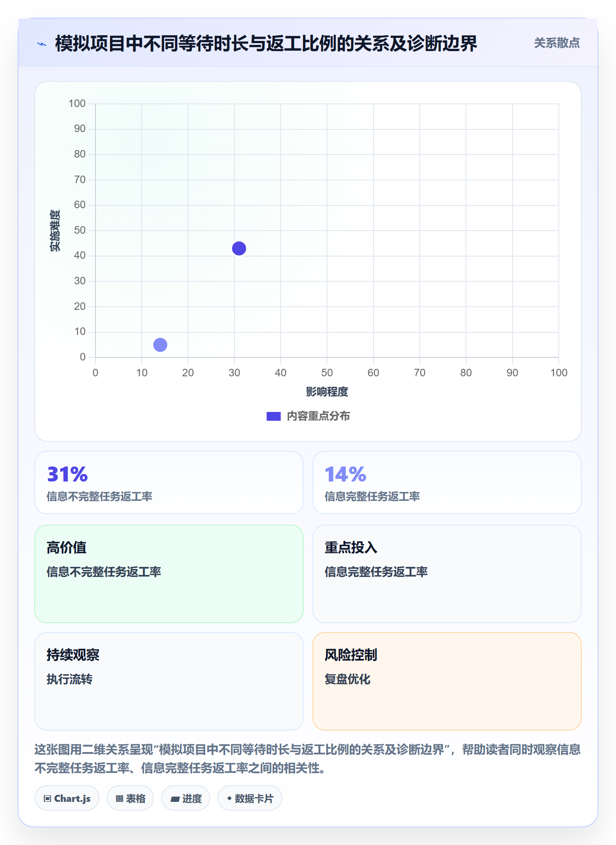Click the 31% stat card value
Image resolution: width=616 pixels, height=845 pixels.
67,474
